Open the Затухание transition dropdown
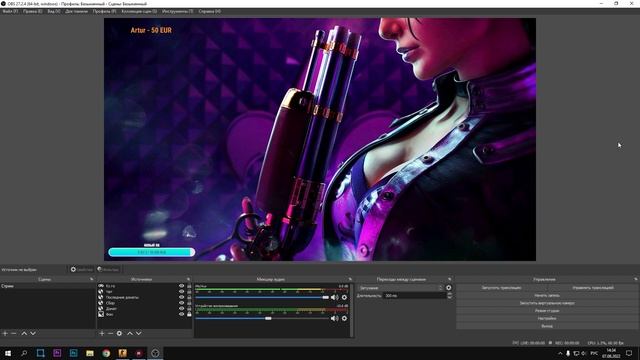The image size is (640, 360). pyautogui.click(x=400, y=288)
